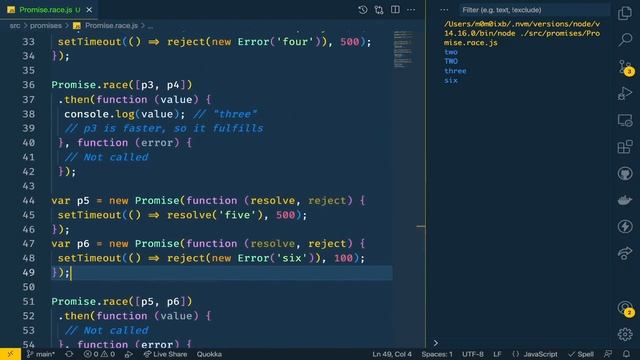This screenshot has width=640, height=360.
Task: Click Quokka in the status bar
Action: [209, 354]
